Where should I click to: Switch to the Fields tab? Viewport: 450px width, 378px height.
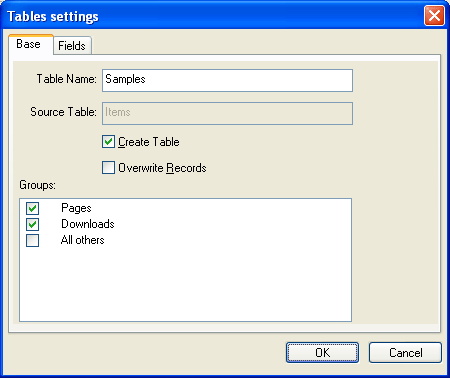(72, 45)
